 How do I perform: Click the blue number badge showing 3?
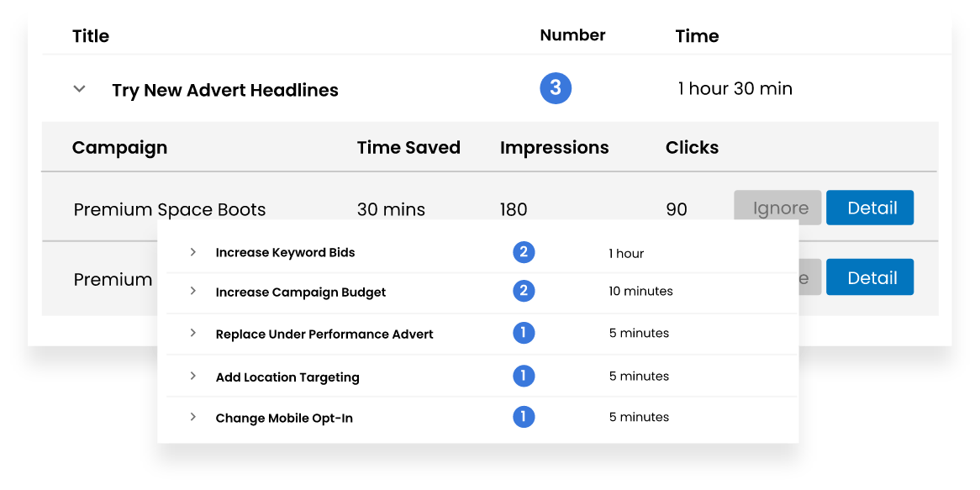[554, 87]
